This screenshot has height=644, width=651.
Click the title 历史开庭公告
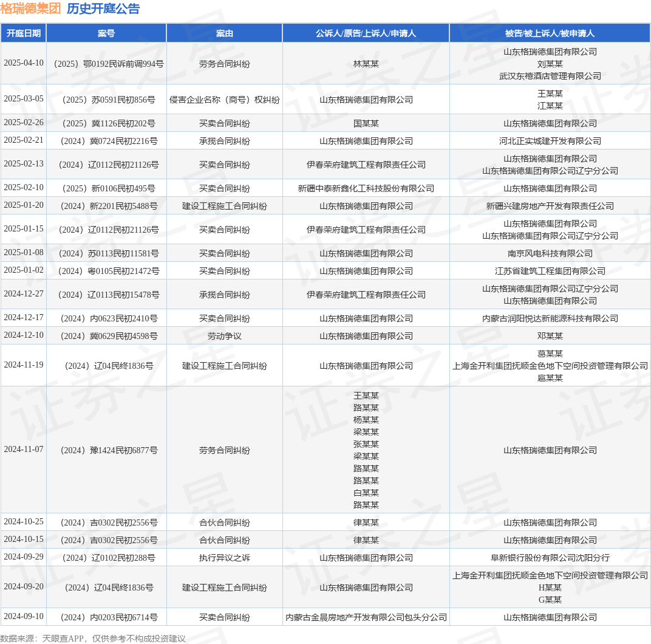pos(103,9)
